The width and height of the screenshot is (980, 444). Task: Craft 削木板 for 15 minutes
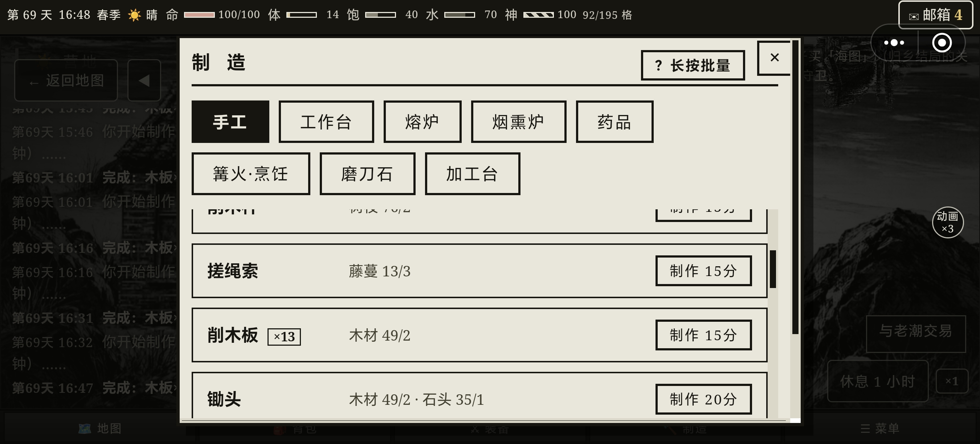(x=703, y=335)
